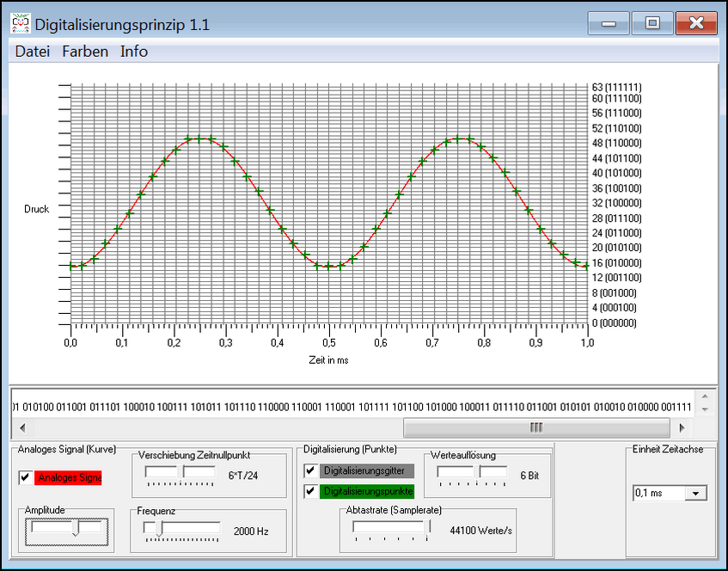
Task: Click the left arrow of the bit stream scrollbar
Action: tap(22, 427)
